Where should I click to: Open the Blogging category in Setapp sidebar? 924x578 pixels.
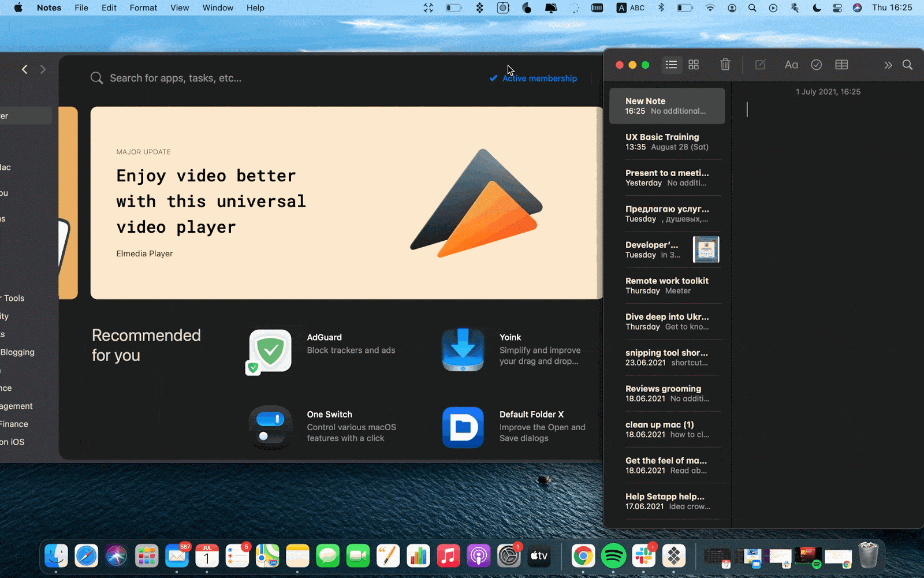point(17,352)
